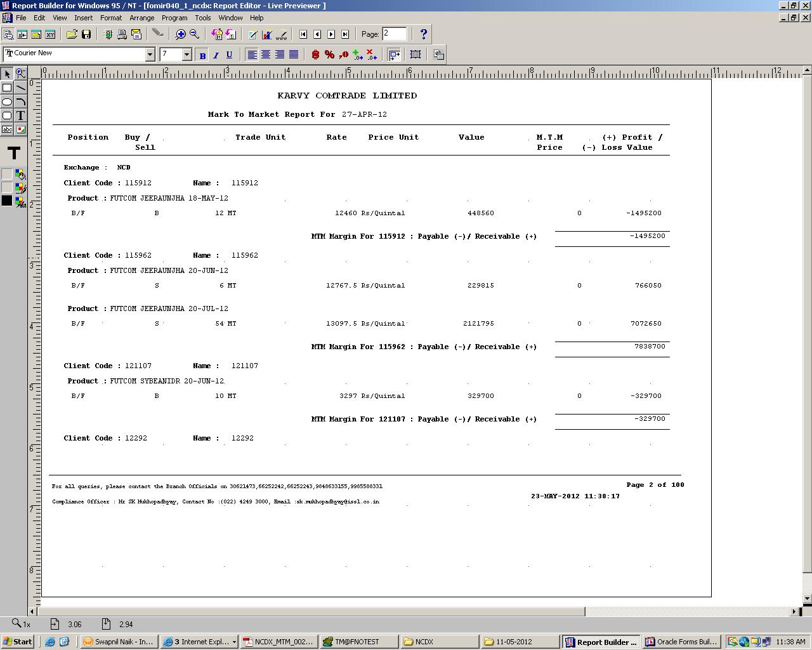Screen dimensions: 812x650
Task: Toggle bold formatting
Action: [x=202, y=55]
